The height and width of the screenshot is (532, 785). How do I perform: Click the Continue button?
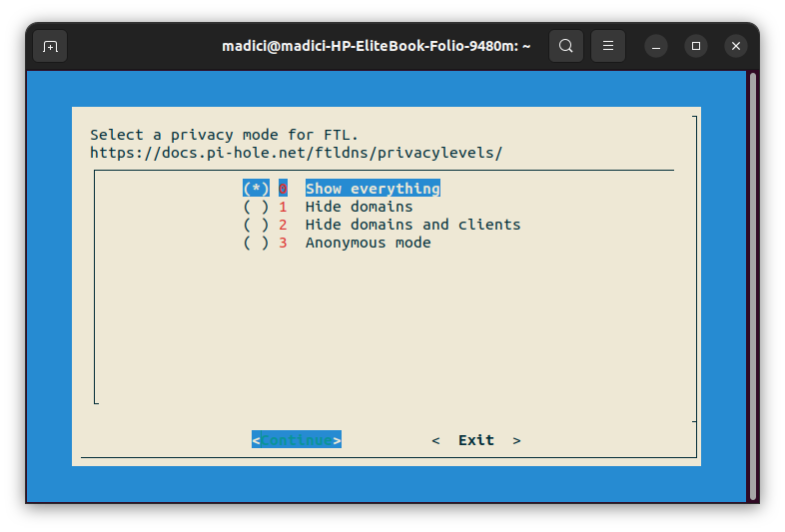tap(297, 440)
